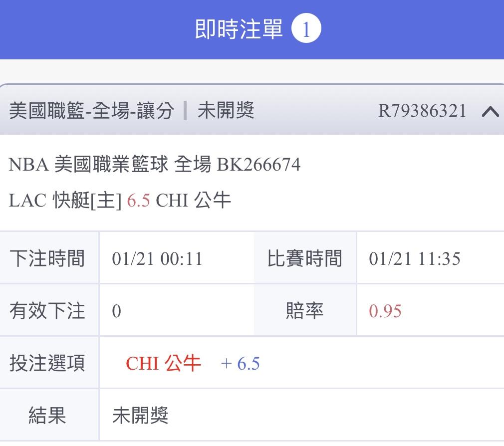Tap the red odds value 0.95
Screen dimensions: 504x446
[x=385, y=311]
